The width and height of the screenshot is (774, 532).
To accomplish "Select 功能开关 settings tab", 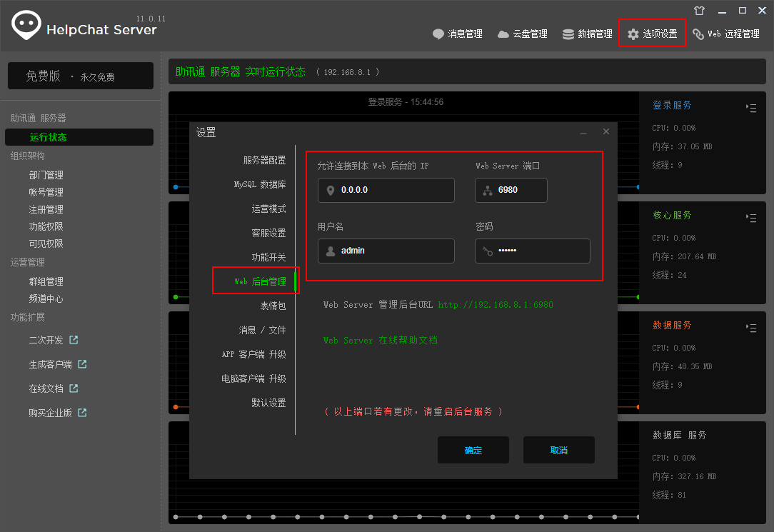I will [268, 256].
